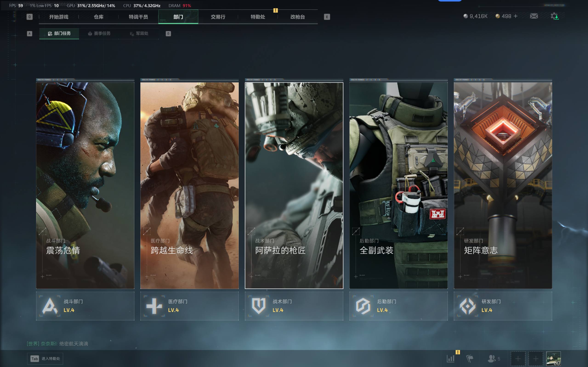This screenshot has width=588, height=367.
Task: Click the expand corner icon on 跨越生命线 card
Action: click(x=147, y=231)
